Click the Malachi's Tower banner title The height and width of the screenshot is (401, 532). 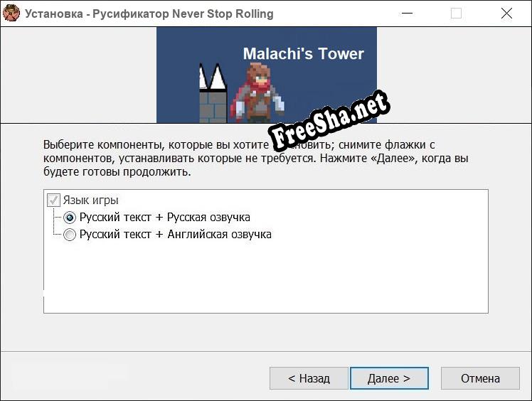303,53
